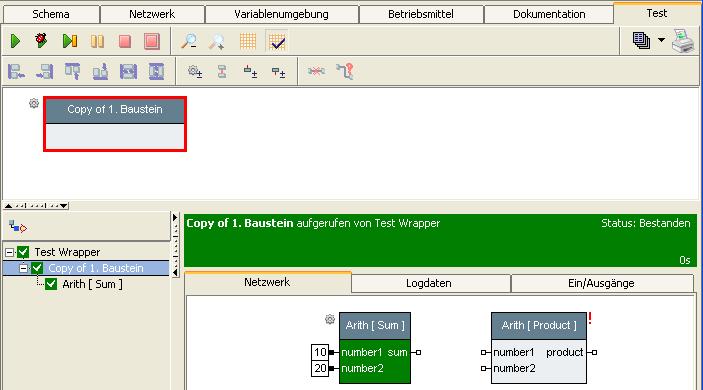Zoom out with the minus magnifier

pos(189,41)
